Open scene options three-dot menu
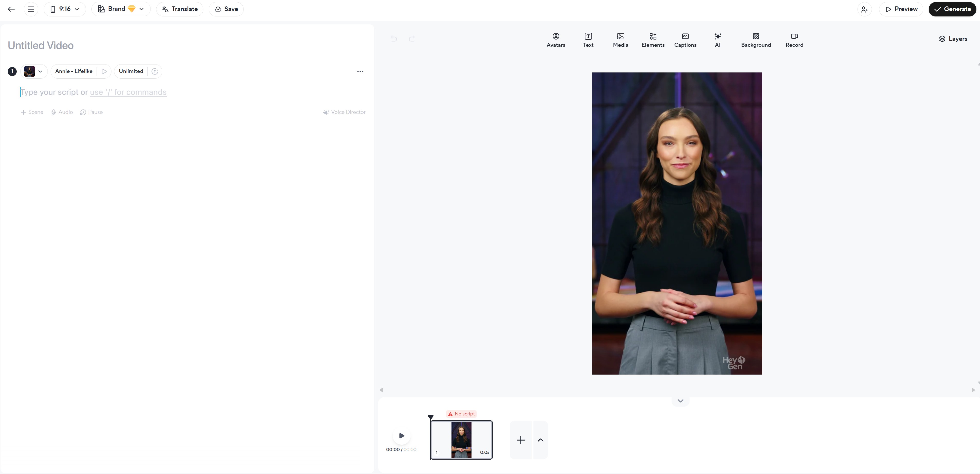 coord(360,71)
